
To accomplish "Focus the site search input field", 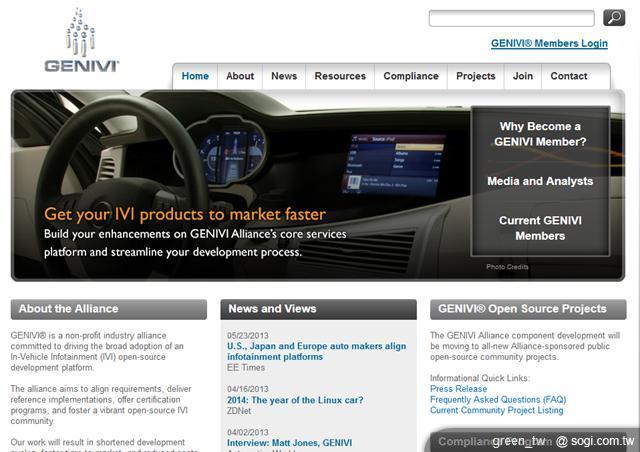I will [511, 18].
